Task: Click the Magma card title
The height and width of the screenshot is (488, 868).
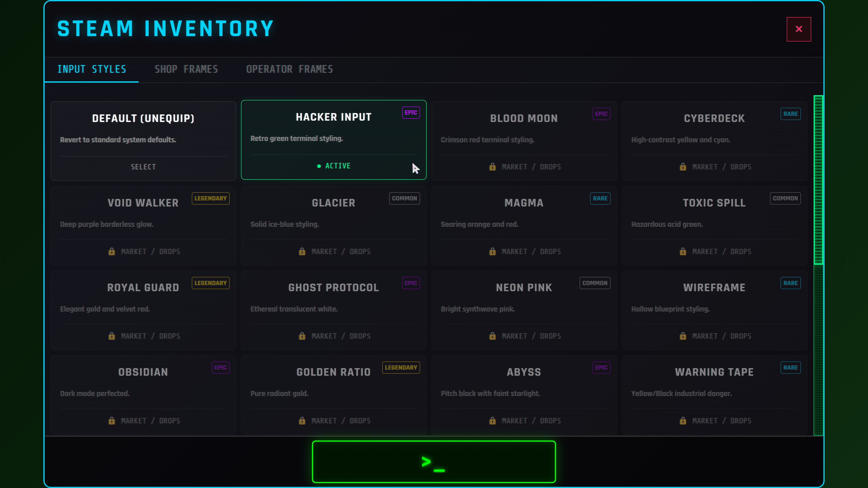Action: 524,203
